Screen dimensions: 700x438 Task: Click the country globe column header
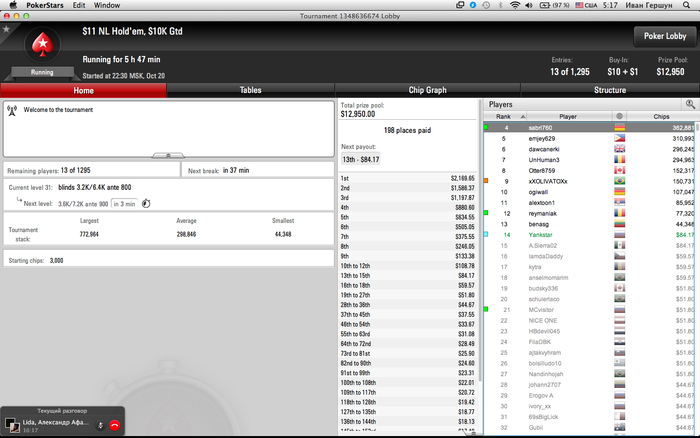point(619,117)
